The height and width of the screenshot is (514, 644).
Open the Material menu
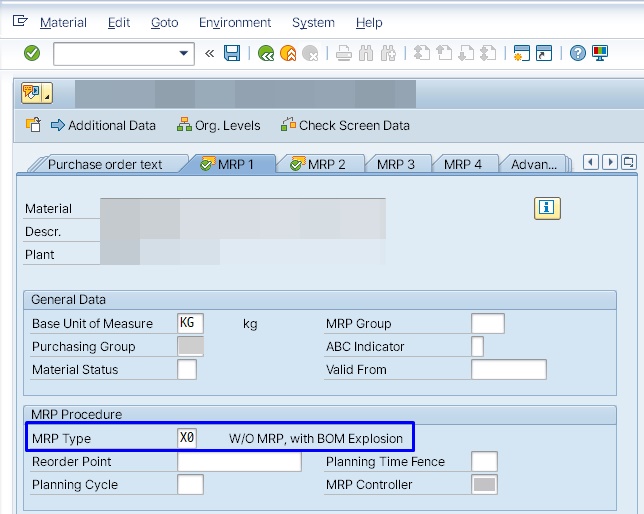click(63, 23)
